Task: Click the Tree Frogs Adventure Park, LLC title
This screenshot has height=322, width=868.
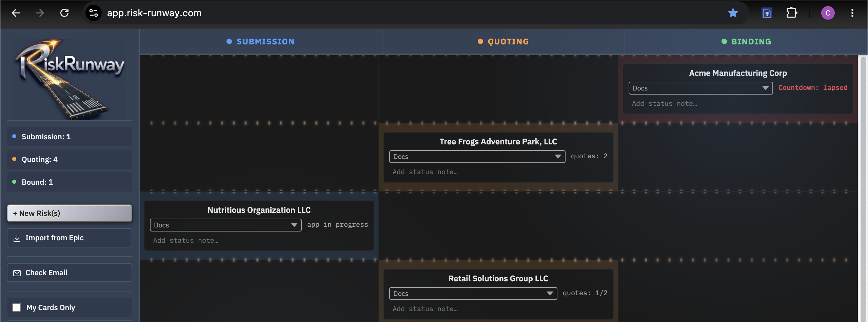Action: point(498,142)
